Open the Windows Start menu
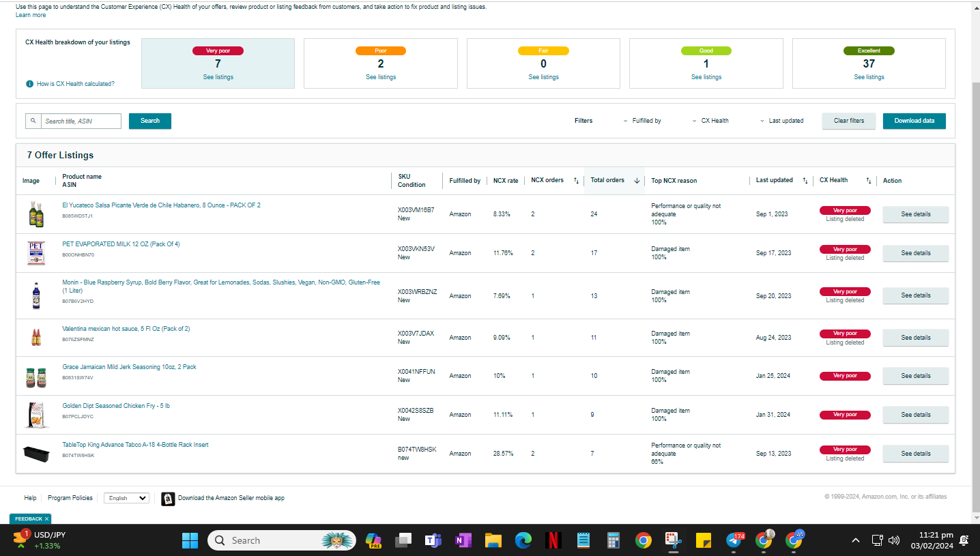The image size is (980, 556). (x=190, y=540)
